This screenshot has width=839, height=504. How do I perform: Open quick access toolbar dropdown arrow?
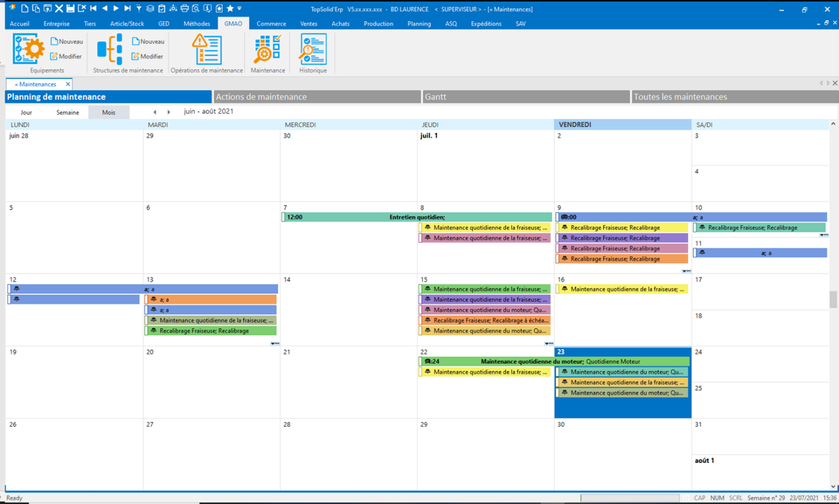(x=239, y=9)
